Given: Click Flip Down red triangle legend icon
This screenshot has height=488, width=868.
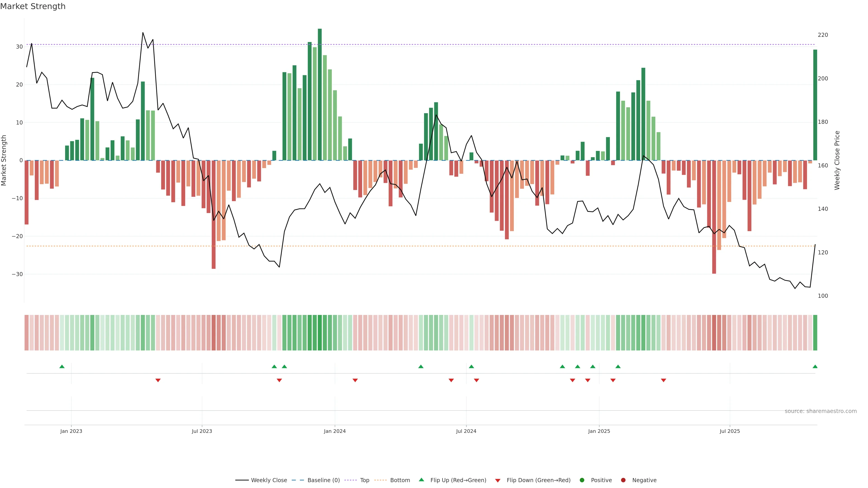Looking at the screenshot, I should (x=498, y=481).
